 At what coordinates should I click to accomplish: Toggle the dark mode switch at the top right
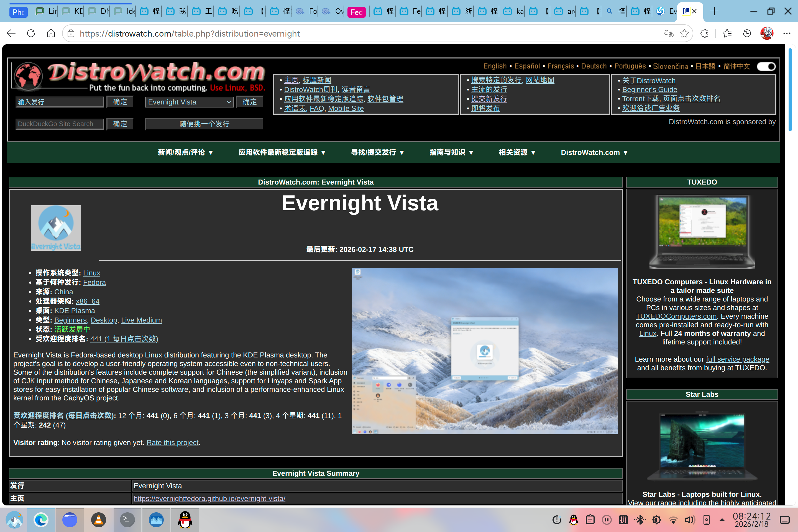(766, 66)
